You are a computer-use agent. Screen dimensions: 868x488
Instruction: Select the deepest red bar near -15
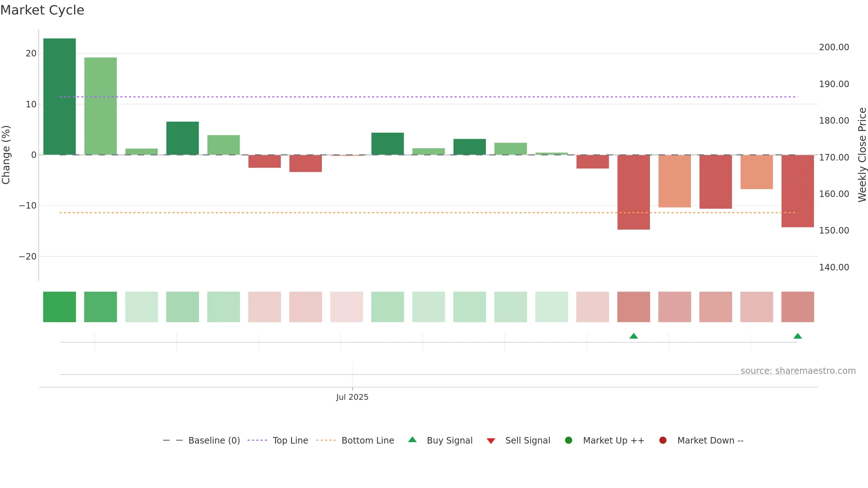click(x=634, y=192)
